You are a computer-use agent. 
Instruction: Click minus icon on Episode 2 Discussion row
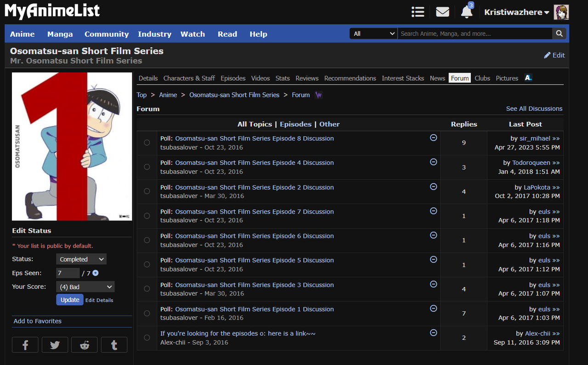click(433, 186)
